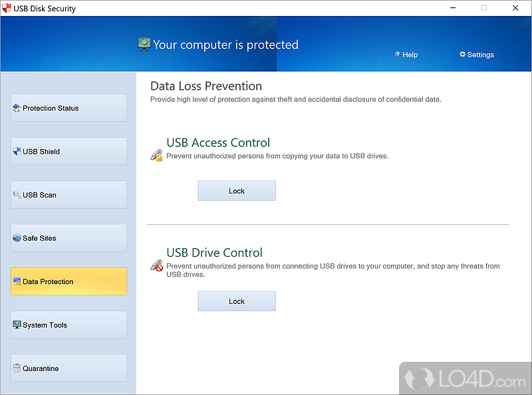Click the Safe Sites globe icon
Screen dimensions: 532x395
click(x=17, y=238)
